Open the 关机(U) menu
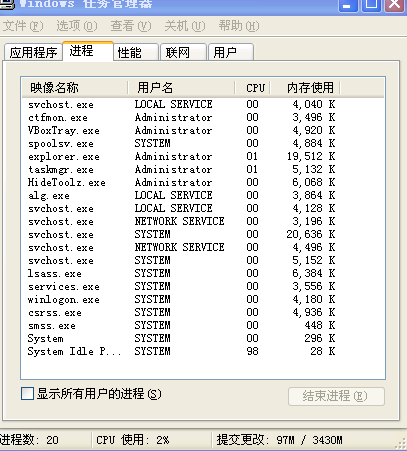 (x=185, y=26)
